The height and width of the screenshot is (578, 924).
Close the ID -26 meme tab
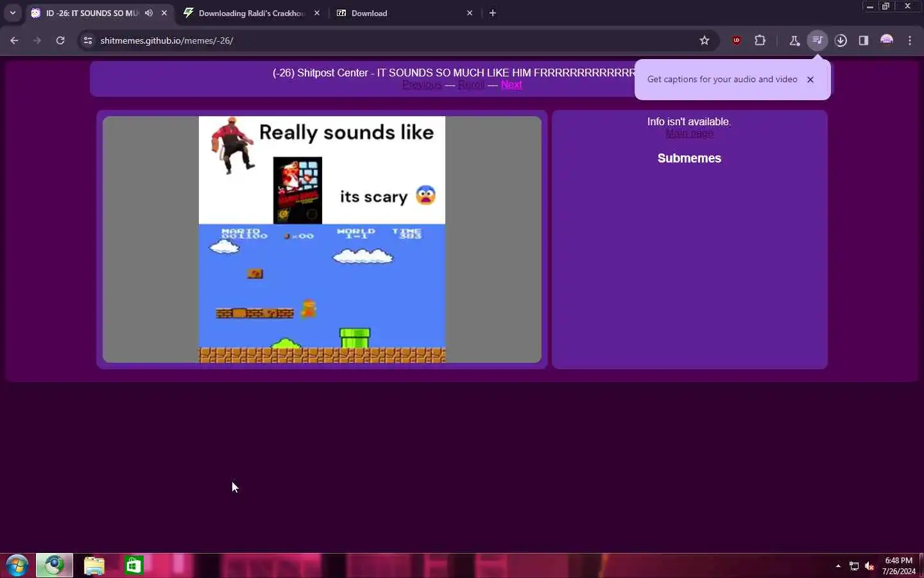[x=164, y=13]
